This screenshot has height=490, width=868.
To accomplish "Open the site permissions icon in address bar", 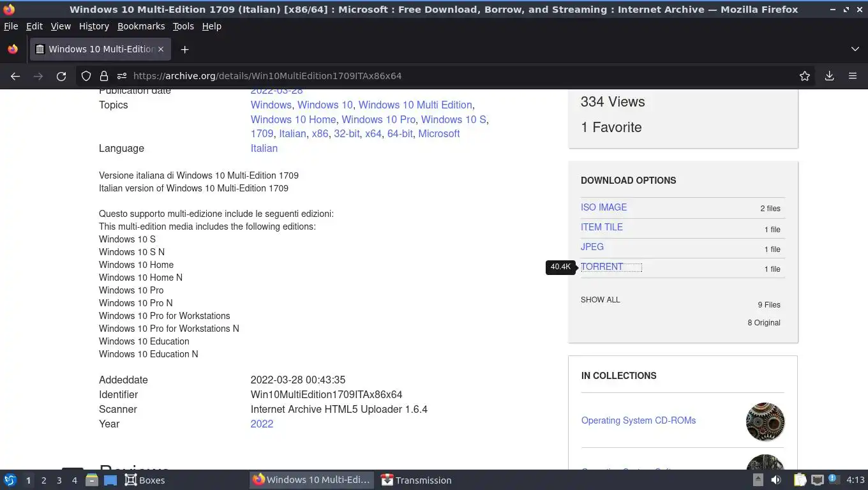I will coord(122,76).
